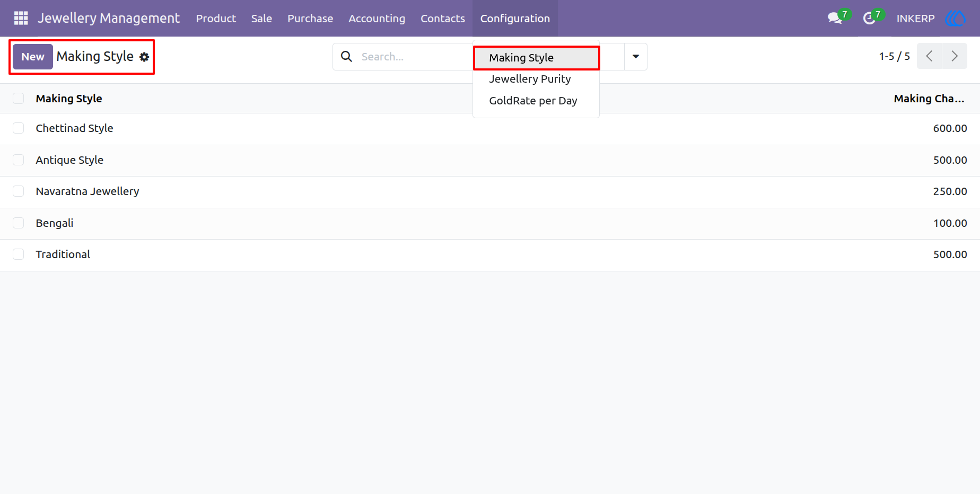Go to previous page arrow
This screenshot has width=980, height=494.
(929, 56)
